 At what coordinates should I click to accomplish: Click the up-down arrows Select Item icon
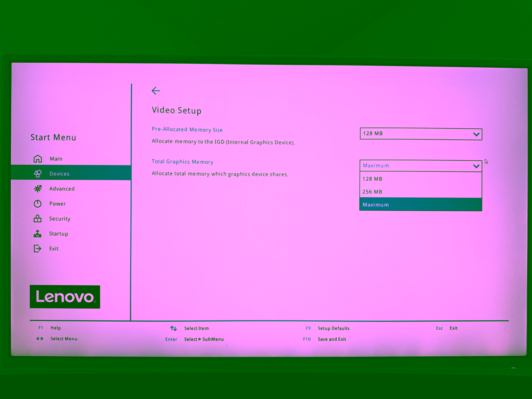174,328
